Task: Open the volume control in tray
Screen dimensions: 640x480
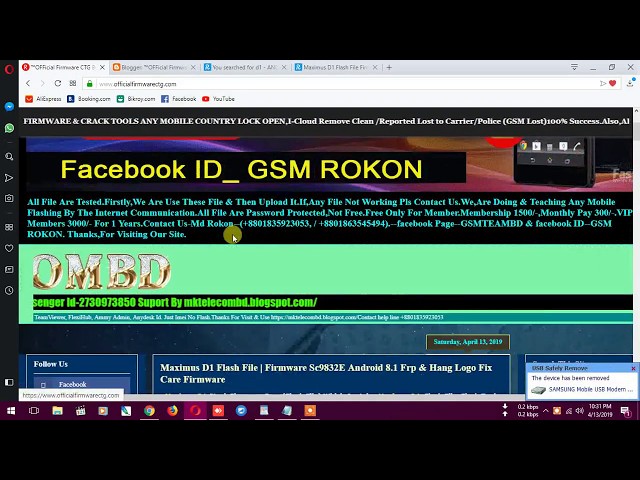Action: coord(580,411)
